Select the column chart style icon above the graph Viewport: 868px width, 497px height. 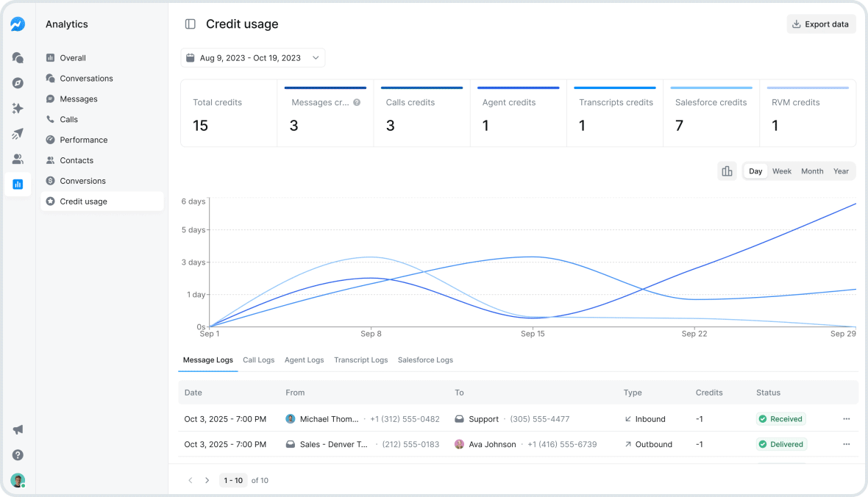point(727,171)
